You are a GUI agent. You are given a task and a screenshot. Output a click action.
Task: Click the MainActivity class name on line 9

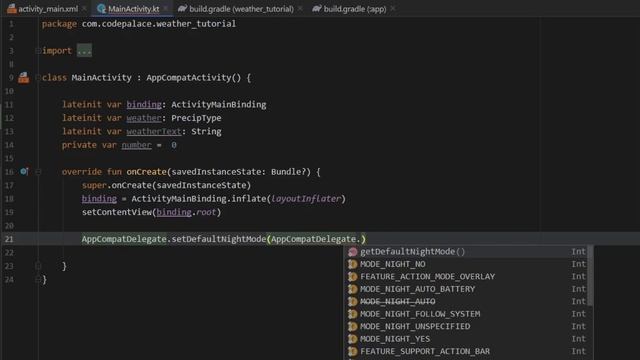(x=102, y=78)
